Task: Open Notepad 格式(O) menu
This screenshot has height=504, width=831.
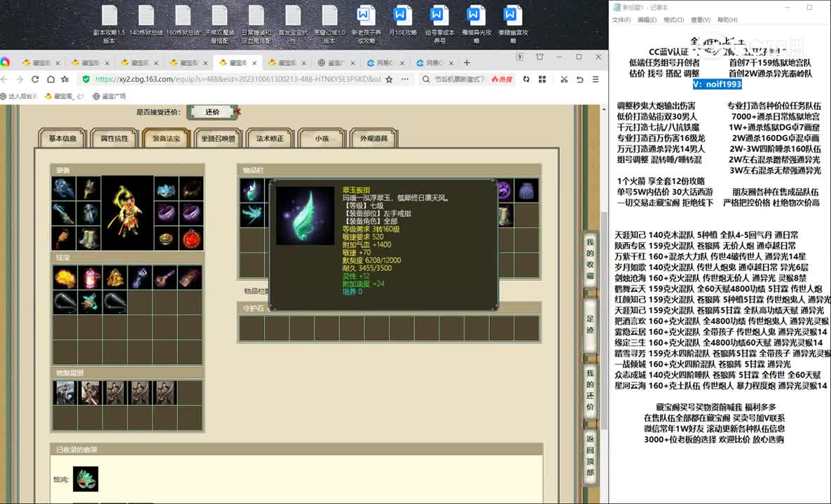Action: [x=673, y=20]
